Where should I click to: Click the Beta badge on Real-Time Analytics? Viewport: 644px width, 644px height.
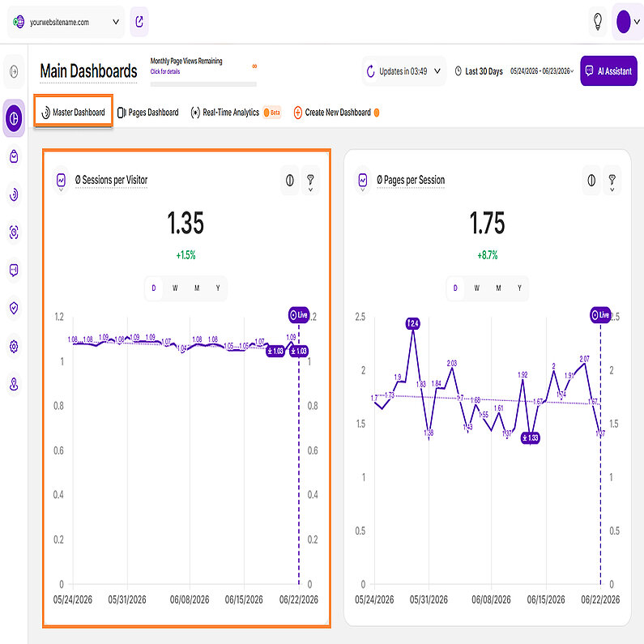272,113
